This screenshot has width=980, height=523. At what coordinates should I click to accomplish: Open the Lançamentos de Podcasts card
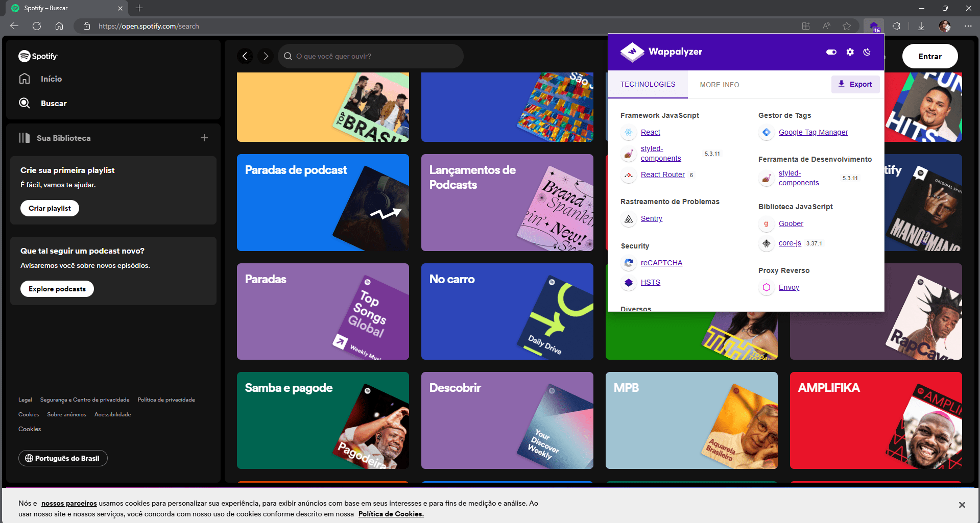tap(507, 203)
